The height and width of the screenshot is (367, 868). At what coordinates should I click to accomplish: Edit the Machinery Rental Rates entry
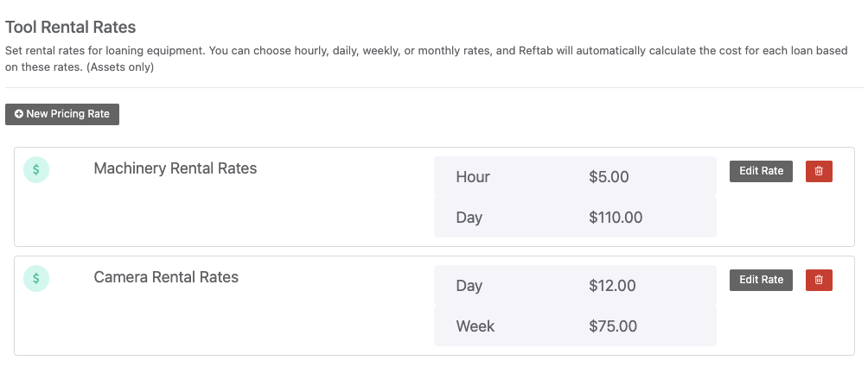[x=761, y=171]
